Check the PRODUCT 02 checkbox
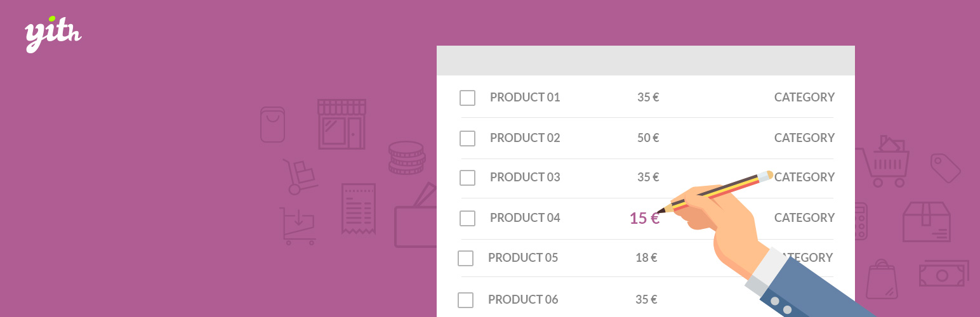This screenshot has height=317, width=980. (x=467, y=138)
